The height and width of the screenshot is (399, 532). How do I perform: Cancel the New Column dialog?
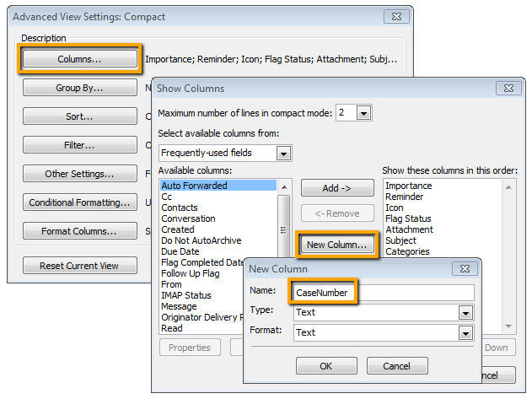[396, 366]
